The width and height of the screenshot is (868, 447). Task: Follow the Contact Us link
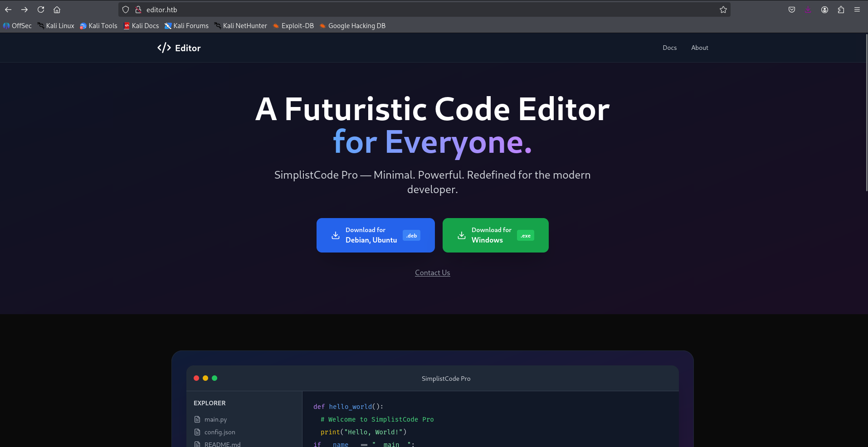(x=433, y=272)
